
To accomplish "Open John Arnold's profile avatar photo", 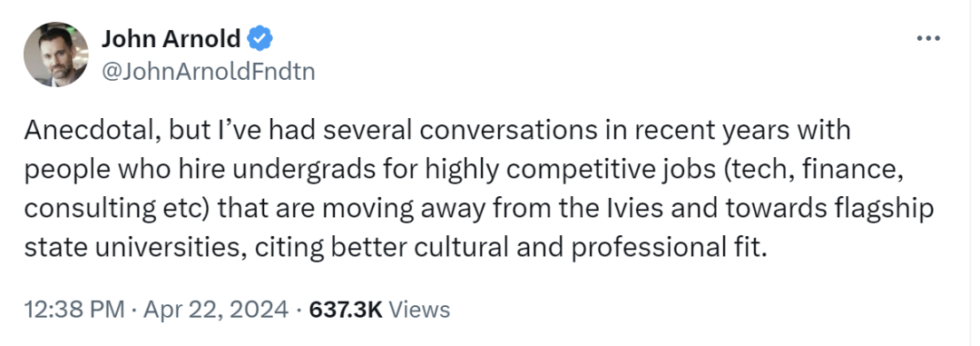I will [56, 54].
